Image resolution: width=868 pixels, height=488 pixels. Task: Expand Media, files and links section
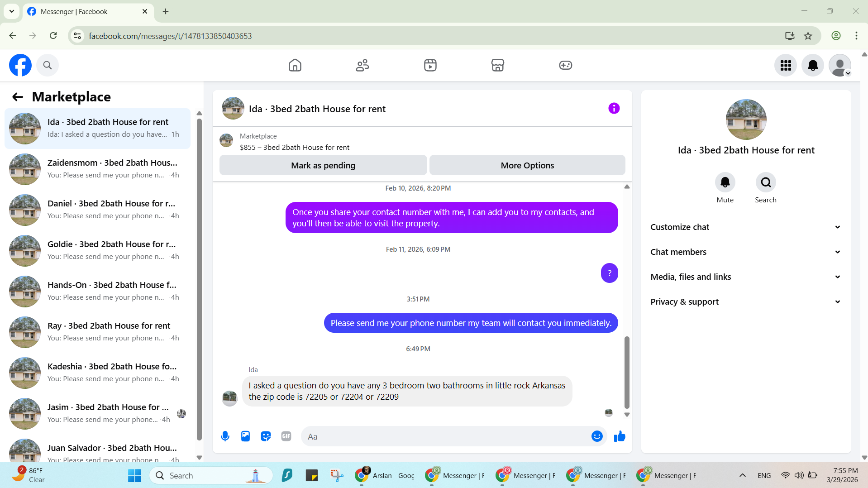[746, 277]
